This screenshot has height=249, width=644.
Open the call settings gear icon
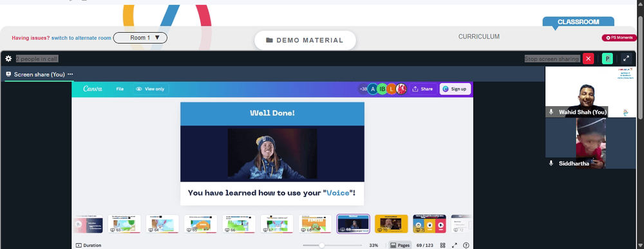[8, 59]
